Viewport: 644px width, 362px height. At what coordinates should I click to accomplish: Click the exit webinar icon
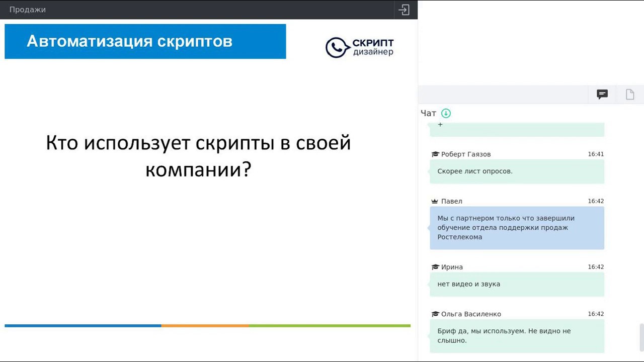point(404,10)
